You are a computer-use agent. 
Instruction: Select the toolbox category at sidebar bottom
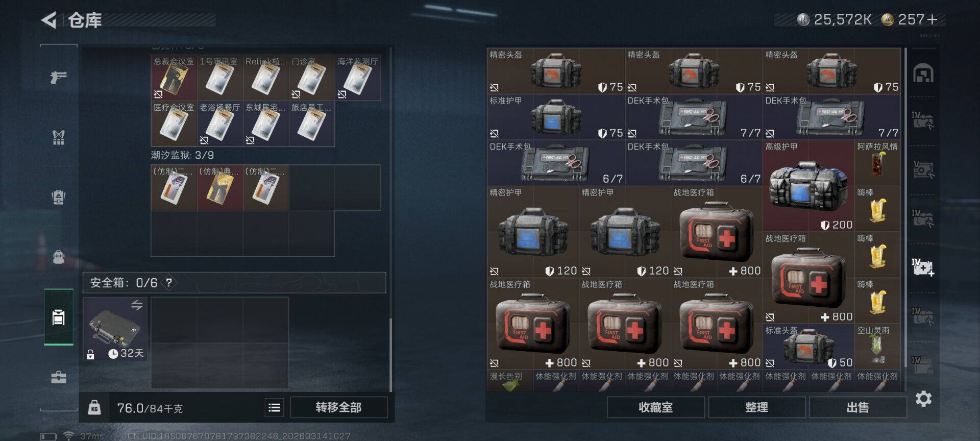59,377
